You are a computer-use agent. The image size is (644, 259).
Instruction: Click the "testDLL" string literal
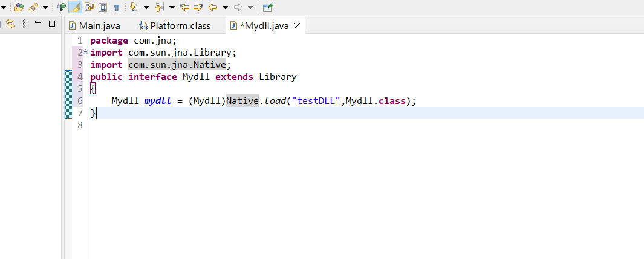point(316,101)
